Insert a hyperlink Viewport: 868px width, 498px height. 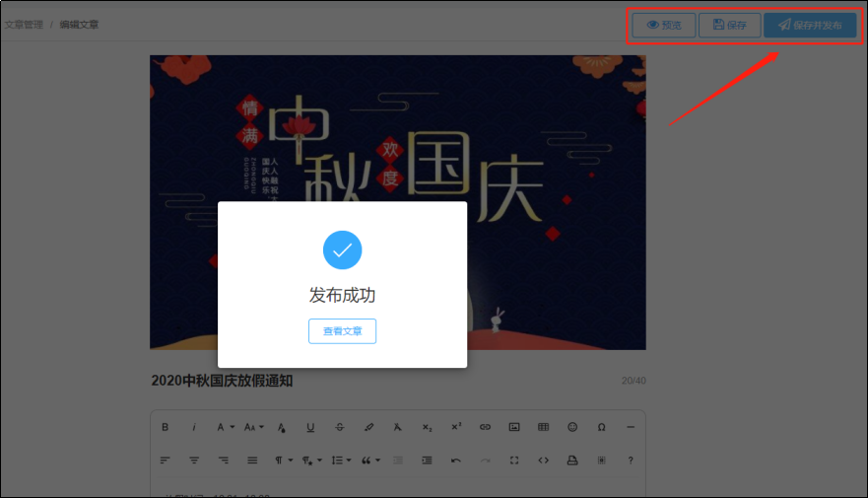coord(485,427)
